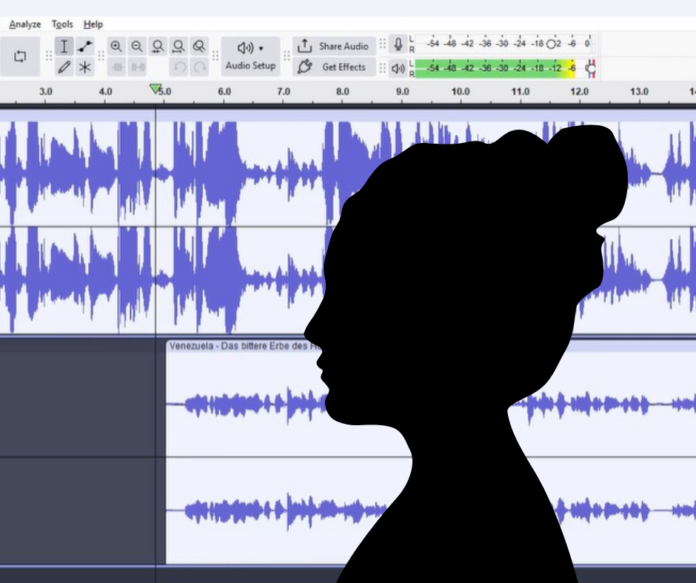Click the Zoom Out magnifier
Image resolution: width=696 pixels, height=583 pixels.
137,46
